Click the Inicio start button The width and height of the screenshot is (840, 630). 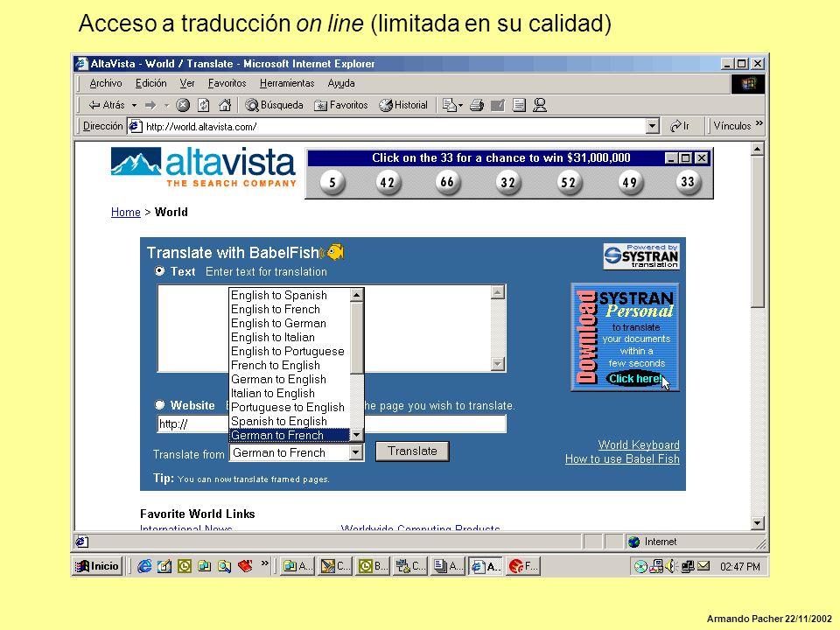(97, 566)
